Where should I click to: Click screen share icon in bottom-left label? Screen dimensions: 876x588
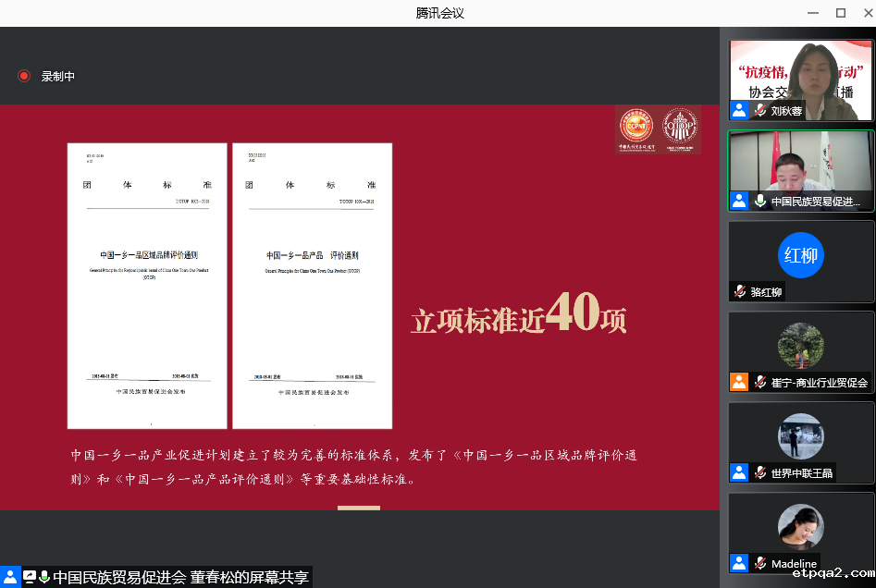click(x=30, y=577)
